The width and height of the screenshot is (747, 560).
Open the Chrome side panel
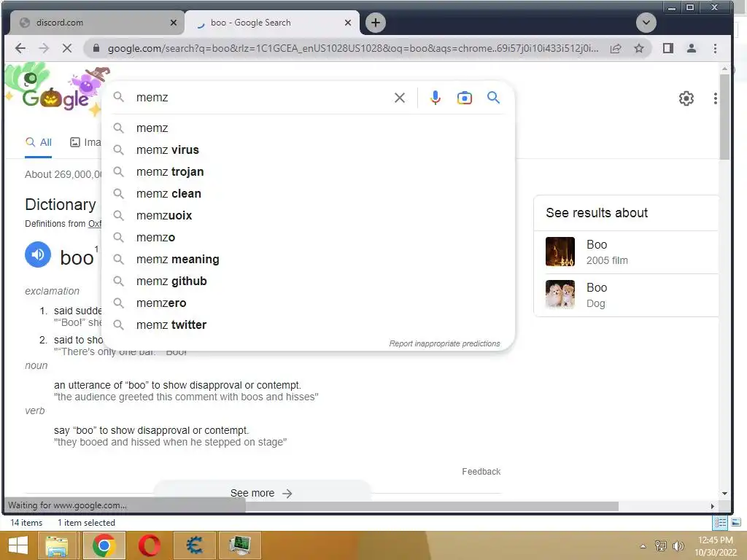coord(668,48)
